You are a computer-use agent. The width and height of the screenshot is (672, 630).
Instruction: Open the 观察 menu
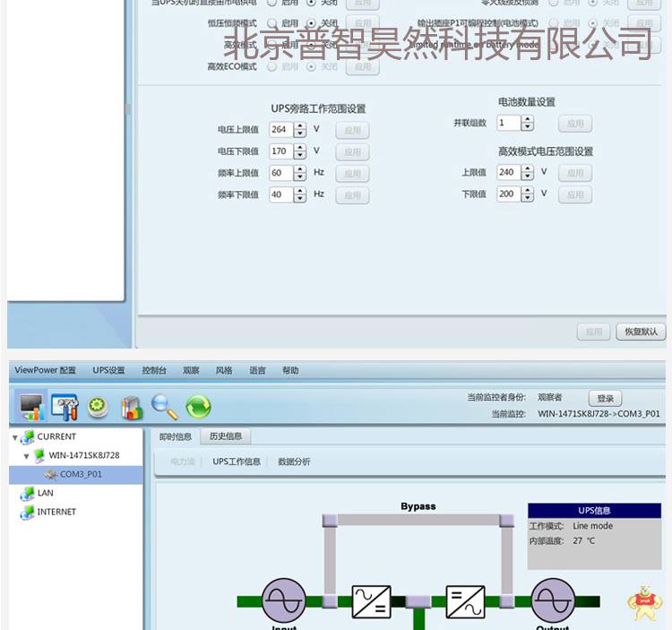click(x=191, y=370)
